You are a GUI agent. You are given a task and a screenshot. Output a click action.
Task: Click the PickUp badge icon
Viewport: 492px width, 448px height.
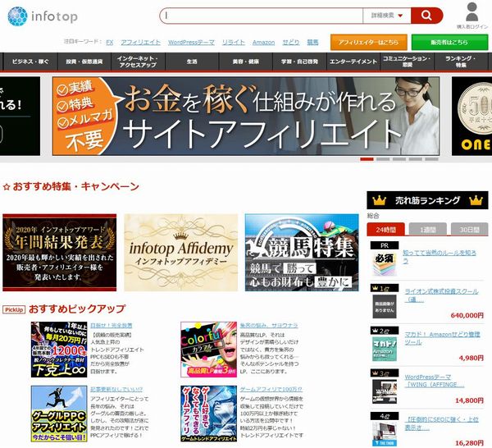14,309
